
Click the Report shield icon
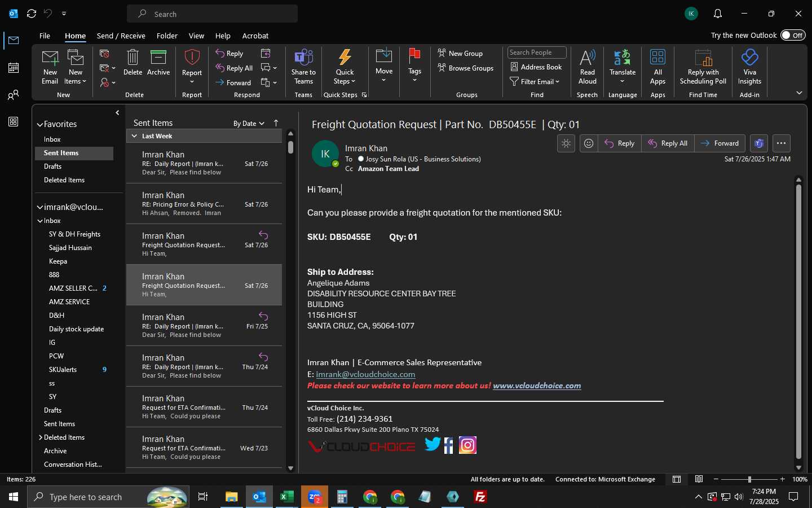[192, 67]
